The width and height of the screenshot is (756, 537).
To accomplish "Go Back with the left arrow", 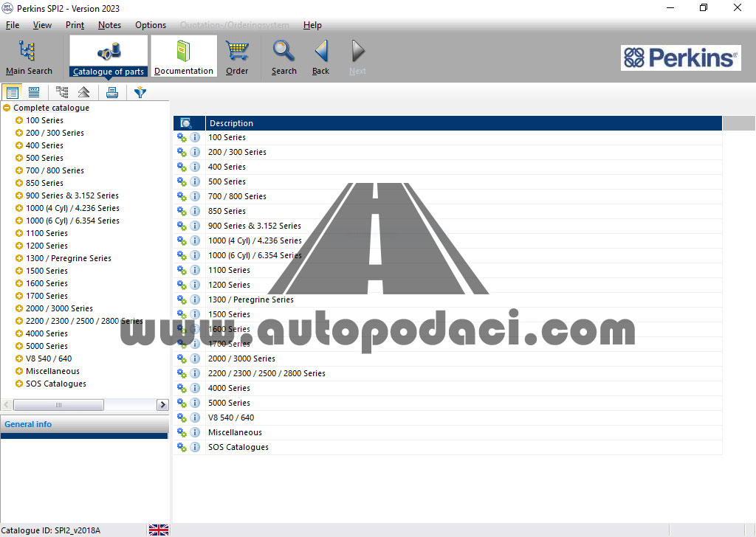I will [x=320, y=58].
